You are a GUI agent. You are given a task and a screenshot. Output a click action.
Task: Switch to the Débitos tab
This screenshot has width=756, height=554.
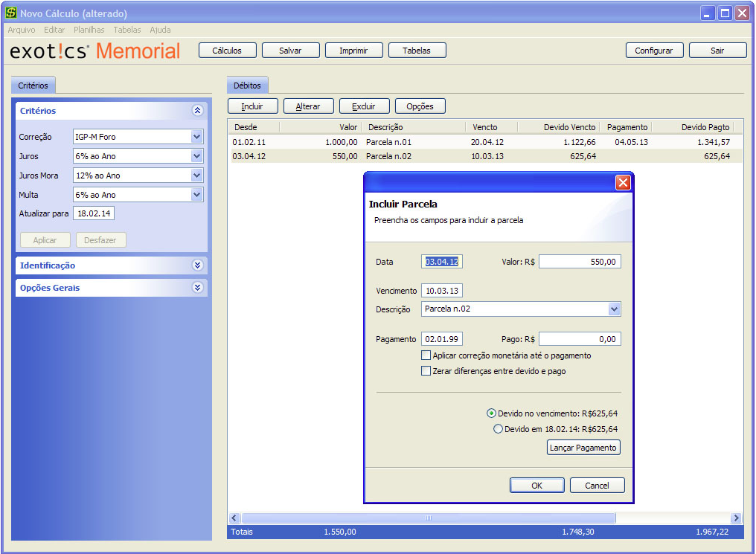coord(247,86)
